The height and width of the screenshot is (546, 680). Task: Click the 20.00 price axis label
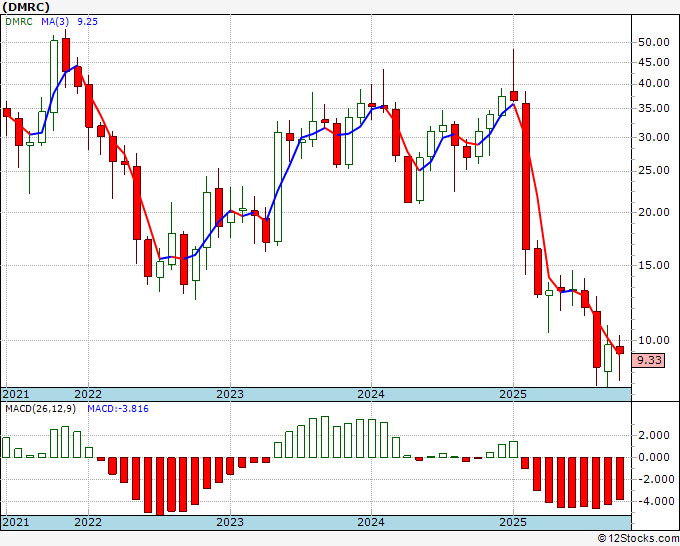654,212
